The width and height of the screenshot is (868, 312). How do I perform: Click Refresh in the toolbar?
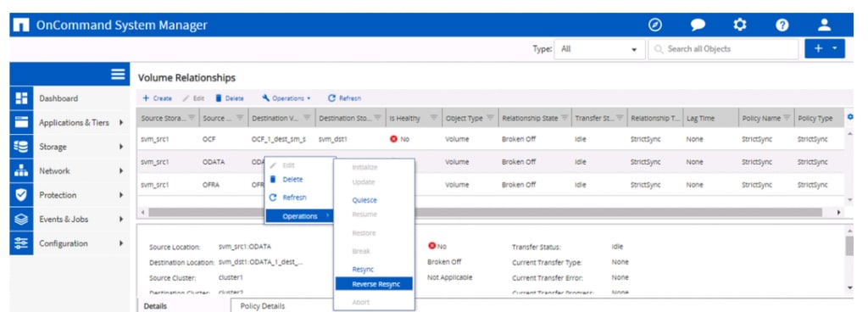click(344, 98)
